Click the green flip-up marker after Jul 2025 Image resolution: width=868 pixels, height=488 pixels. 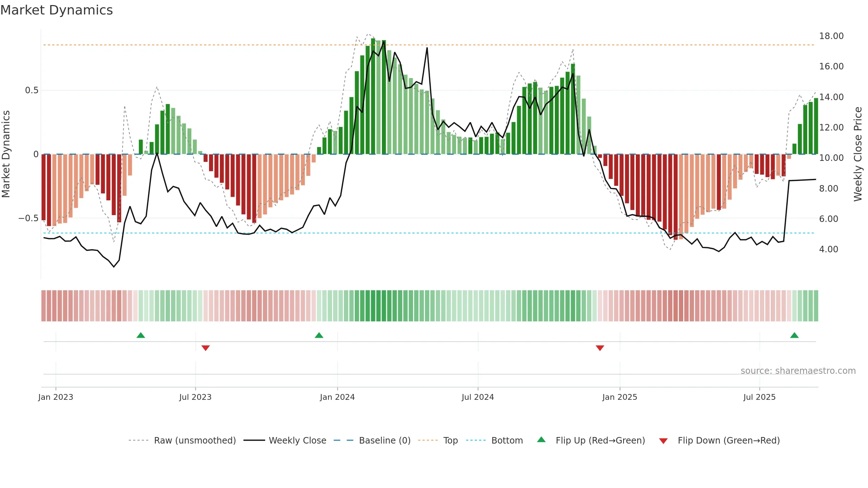[x=795, y=335]
